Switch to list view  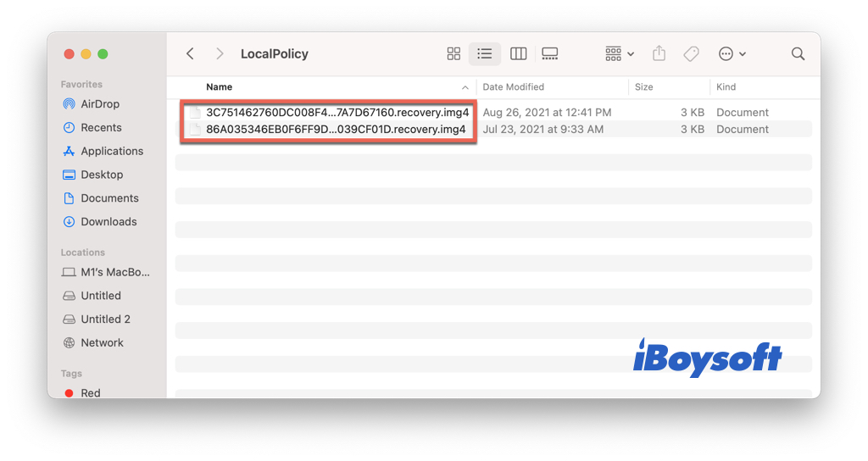pyautogui.click(x=485, y=53)
